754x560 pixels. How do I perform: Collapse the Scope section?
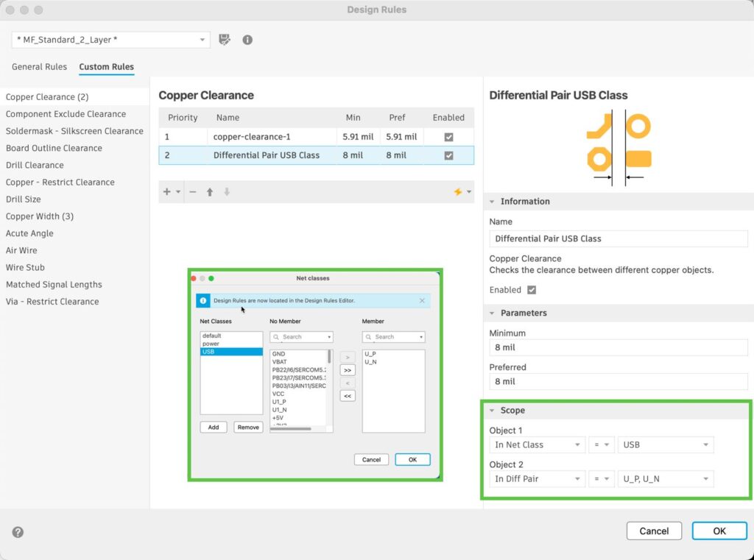coord(491,411)
